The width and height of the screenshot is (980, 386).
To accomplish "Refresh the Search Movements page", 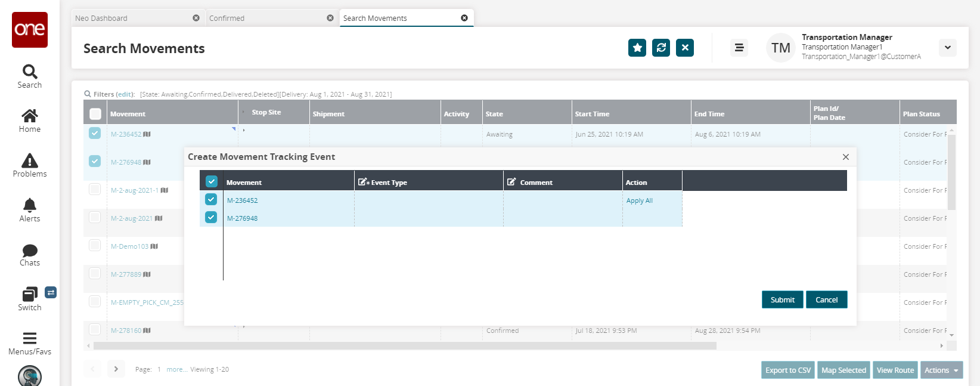I will coord(661,48).
